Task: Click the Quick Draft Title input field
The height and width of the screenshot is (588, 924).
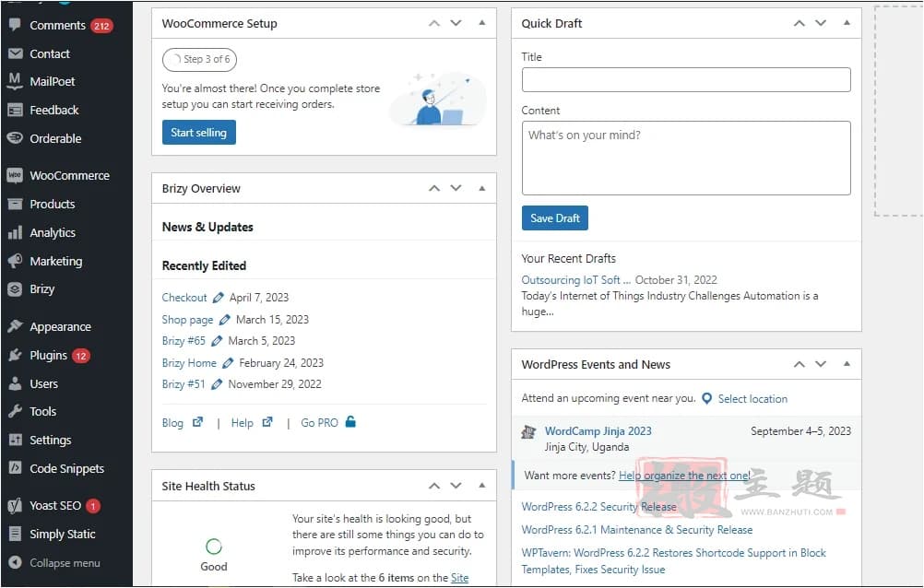Action: [x=686, y=79]
